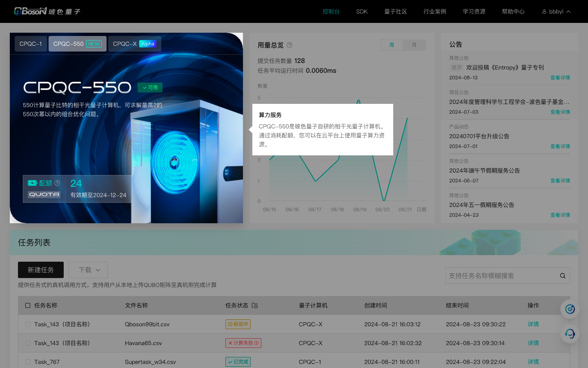Viewport: 588px width, 368px height.
Task: Click the 置顶 pinned tag icon
Action: pos(456,67)
